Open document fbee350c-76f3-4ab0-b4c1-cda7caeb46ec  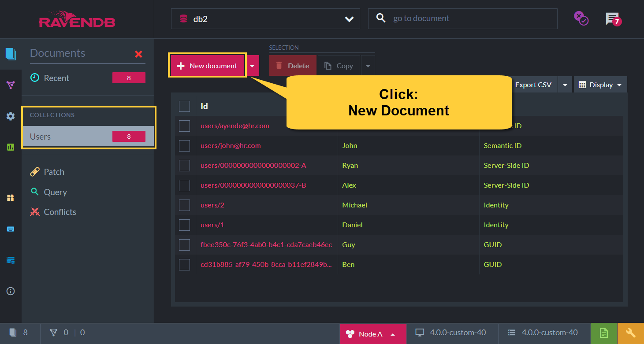266,244
